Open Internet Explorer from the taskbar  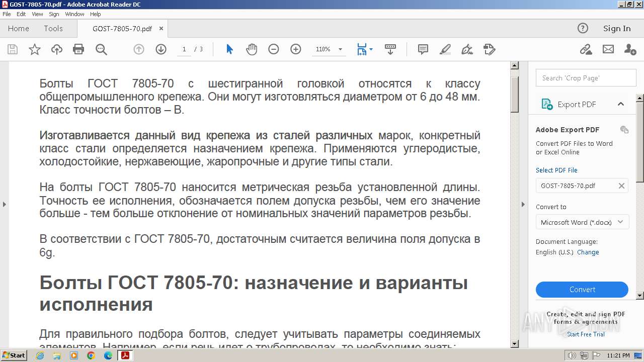pos(40,355)
